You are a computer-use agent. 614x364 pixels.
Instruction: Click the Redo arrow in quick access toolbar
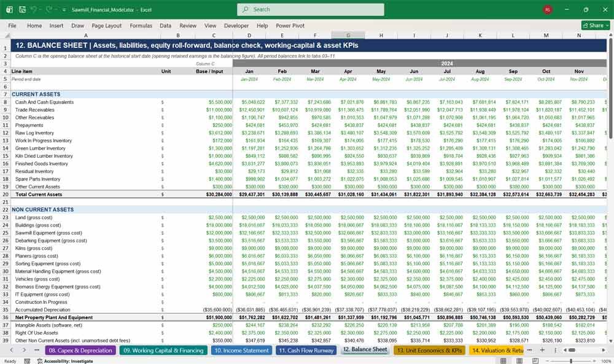(x=49, y=9)
